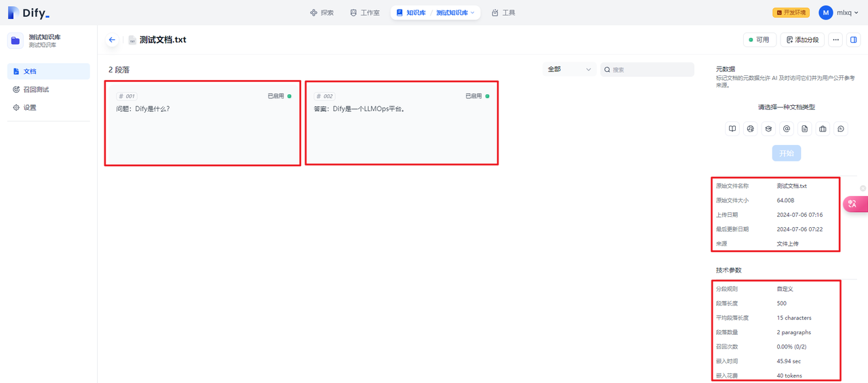Click the 64.00B file size value
The height and width of the screenshot is (383, 868).
pyautogui.click(x=785, y=200)
